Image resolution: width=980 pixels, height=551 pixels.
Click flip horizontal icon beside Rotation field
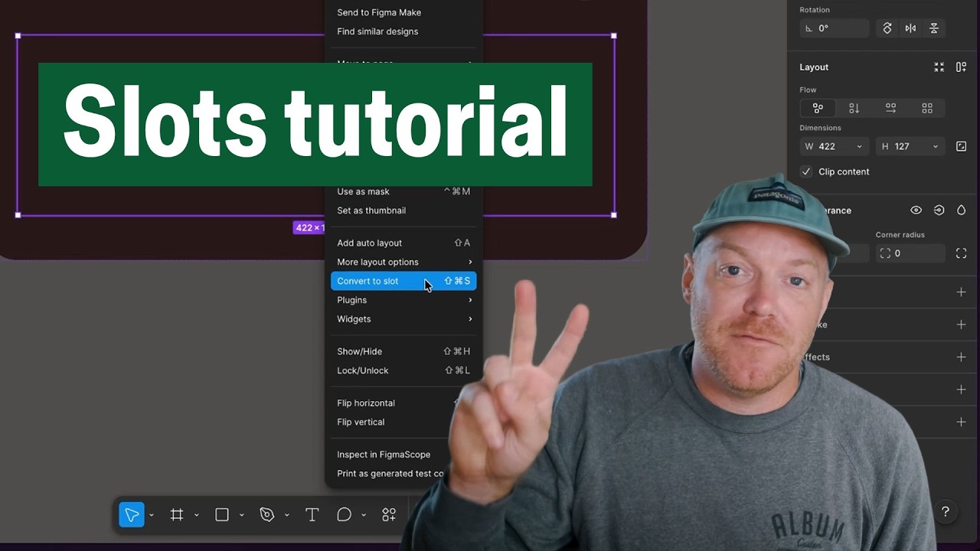point(910,28)
